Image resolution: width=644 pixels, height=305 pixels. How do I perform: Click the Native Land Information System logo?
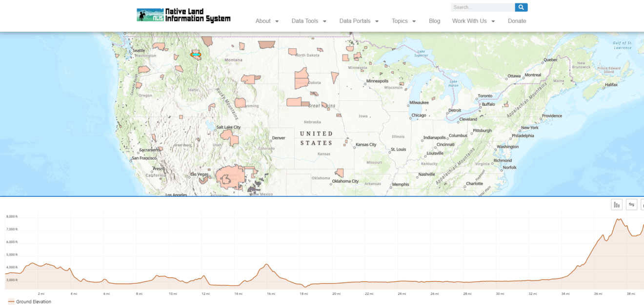183,15
